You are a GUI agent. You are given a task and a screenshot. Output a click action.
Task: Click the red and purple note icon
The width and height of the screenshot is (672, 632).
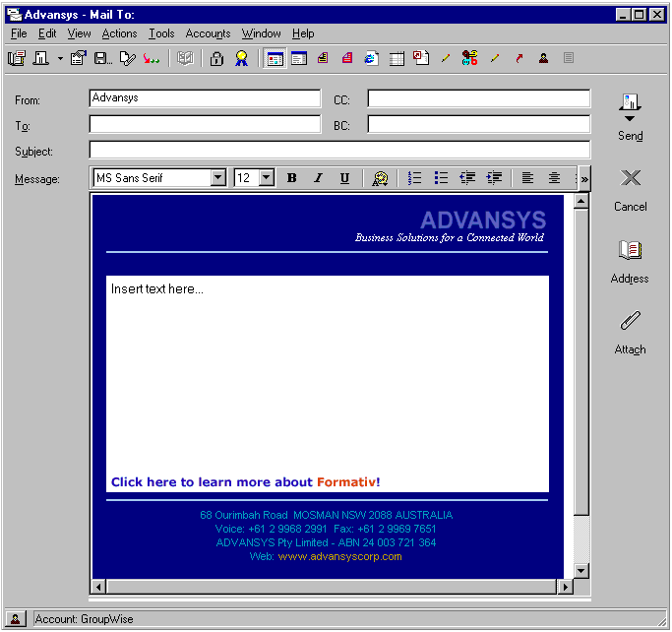point(347,58)
